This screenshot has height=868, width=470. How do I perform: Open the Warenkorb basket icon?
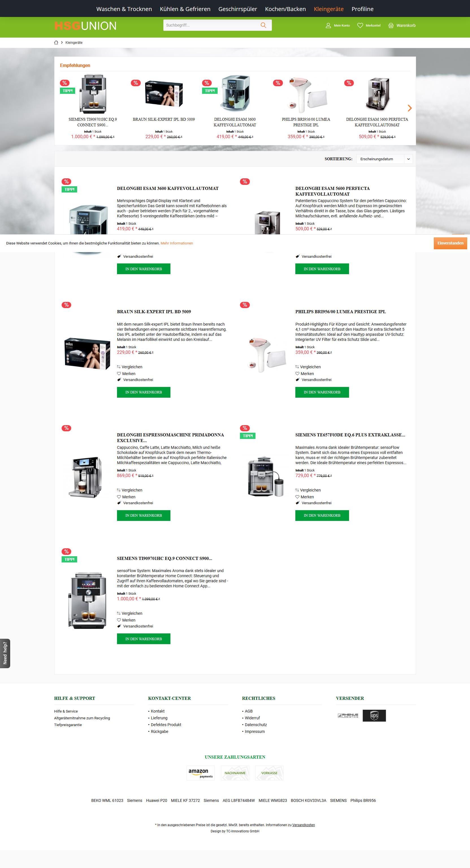(x=391, y=26)
